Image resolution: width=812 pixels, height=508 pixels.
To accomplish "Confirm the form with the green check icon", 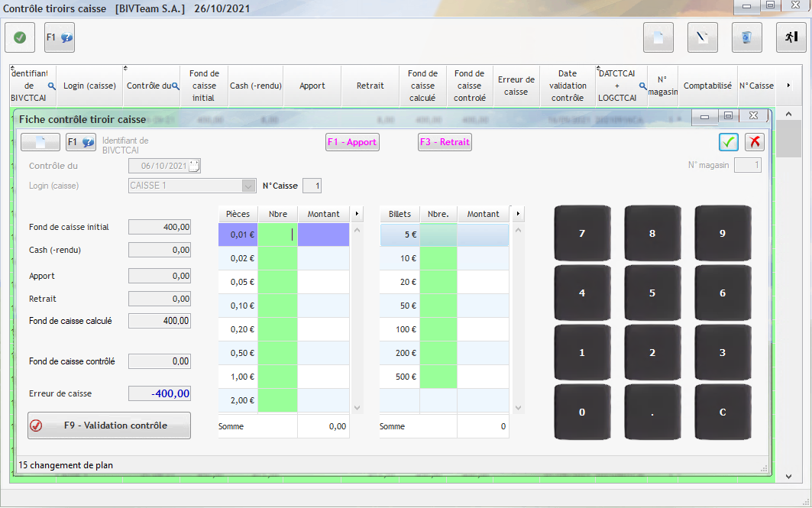I will (x=729, y=142).
